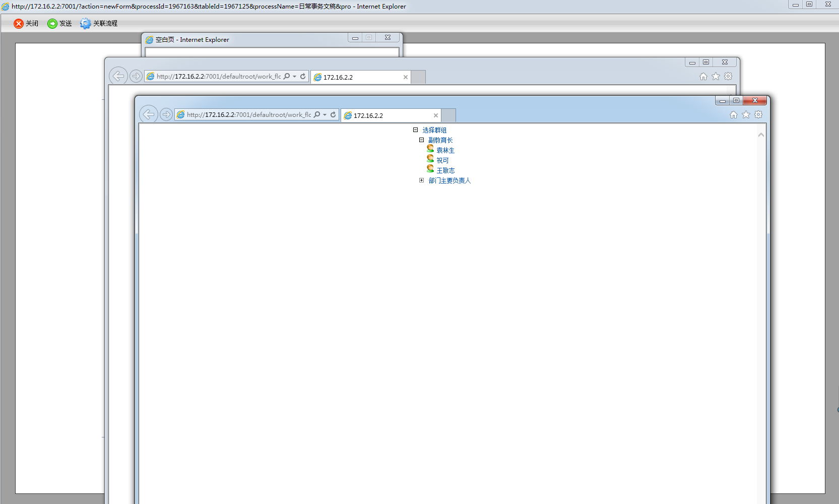The height and width of the screenshot is (504, 839).
Task: Click the user icon beside 袁林生
Action: pos(430,149)
